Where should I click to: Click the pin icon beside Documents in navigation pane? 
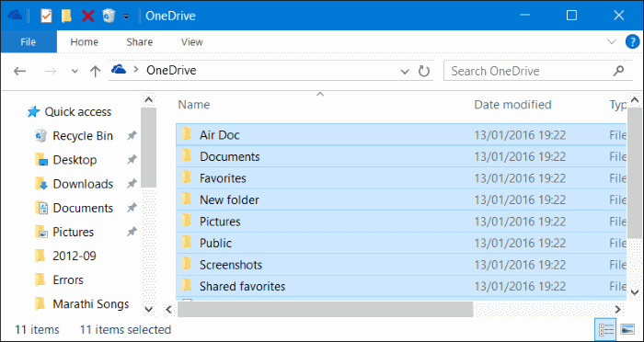click(132, 208)
